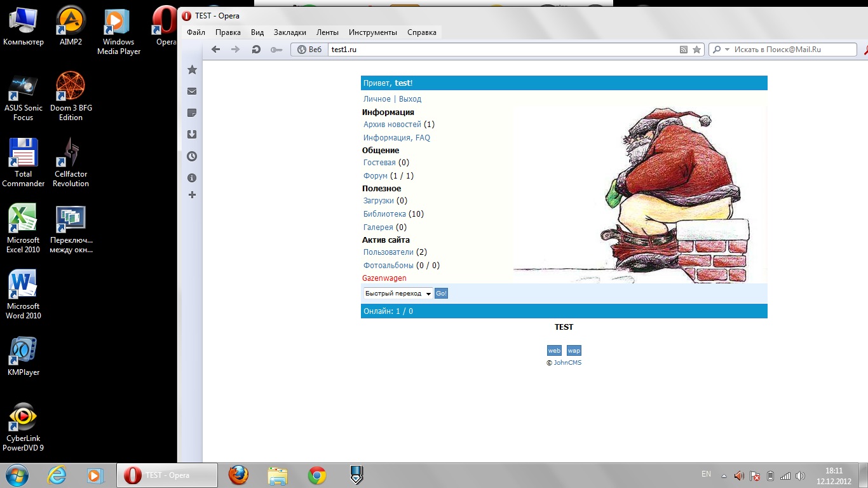Image resolution: width=868 pixels, height=488 pixels.
Task: Add a panel with sidebar plus button
Action: click(192, 195)
